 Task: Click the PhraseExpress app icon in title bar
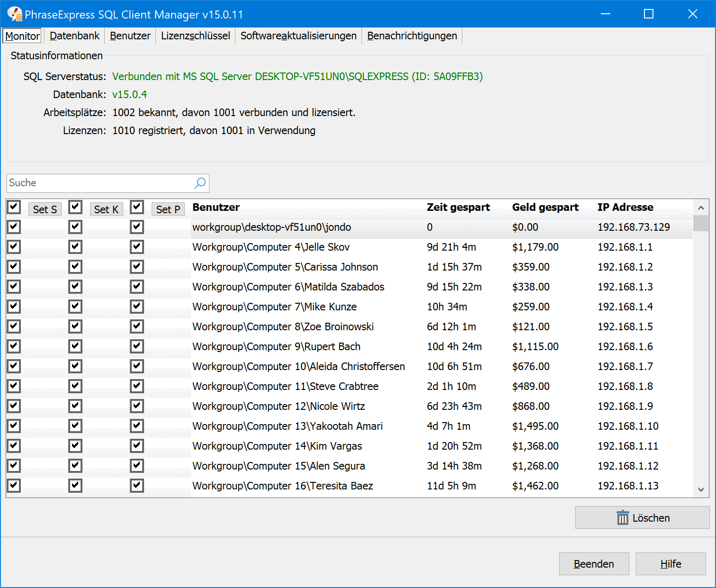[14, 14]
